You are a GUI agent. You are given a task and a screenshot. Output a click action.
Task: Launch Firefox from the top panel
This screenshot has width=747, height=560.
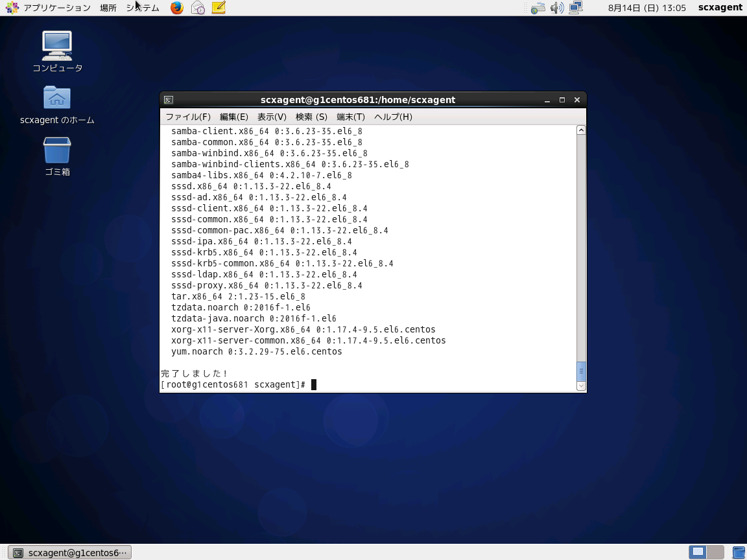pyautogui.click(x=176, y=8)
